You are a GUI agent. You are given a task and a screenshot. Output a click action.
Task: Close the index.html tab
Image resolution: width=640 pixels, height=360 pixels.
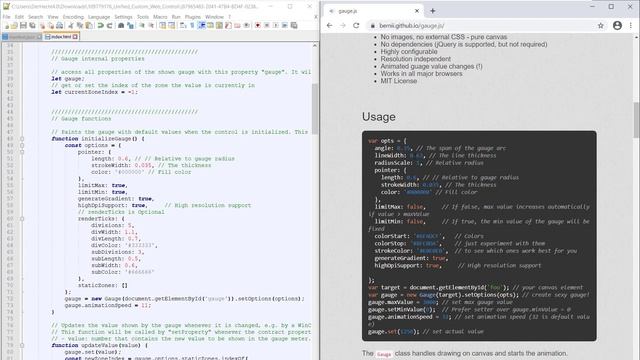click(76, 37)
